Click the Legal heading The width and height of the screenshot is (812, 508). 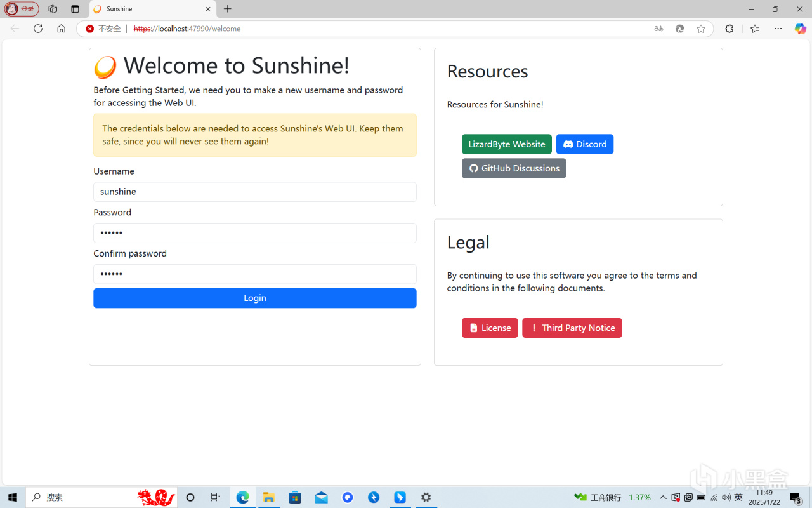click(468, 242)
